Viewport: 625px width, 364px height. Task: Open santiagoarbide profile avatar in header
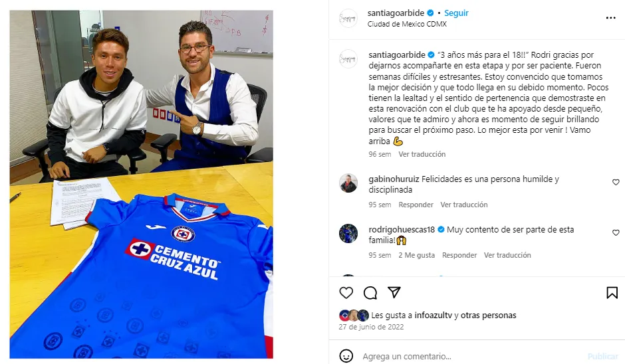[x=348, y=19]
